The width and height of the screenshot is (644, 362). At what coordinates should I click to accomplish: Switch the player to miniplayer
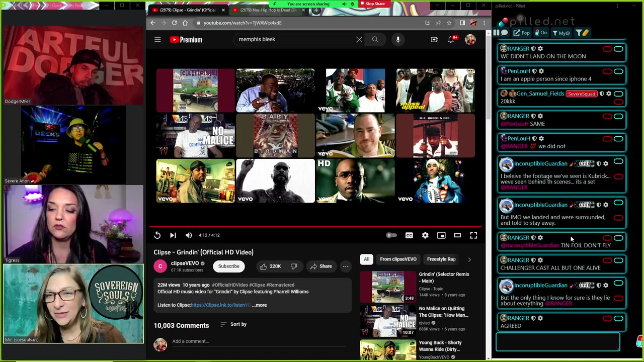pos(441,235)
